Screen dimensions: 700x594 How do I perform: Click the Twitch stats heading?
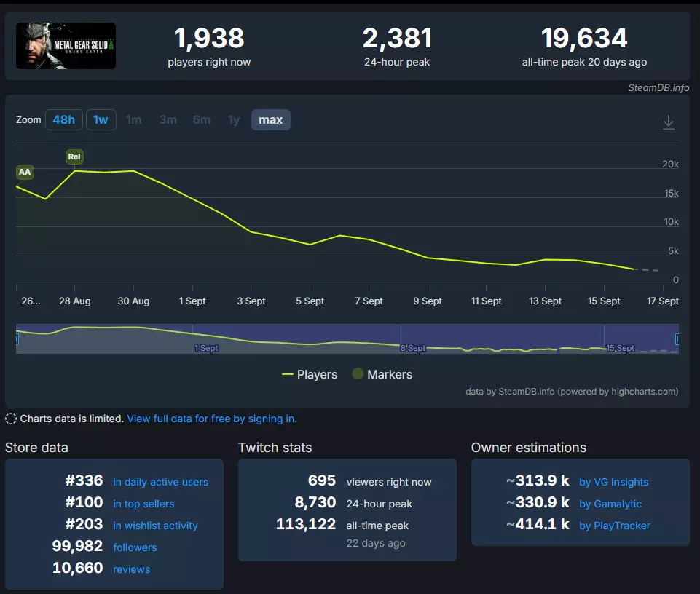click(275, 448)
